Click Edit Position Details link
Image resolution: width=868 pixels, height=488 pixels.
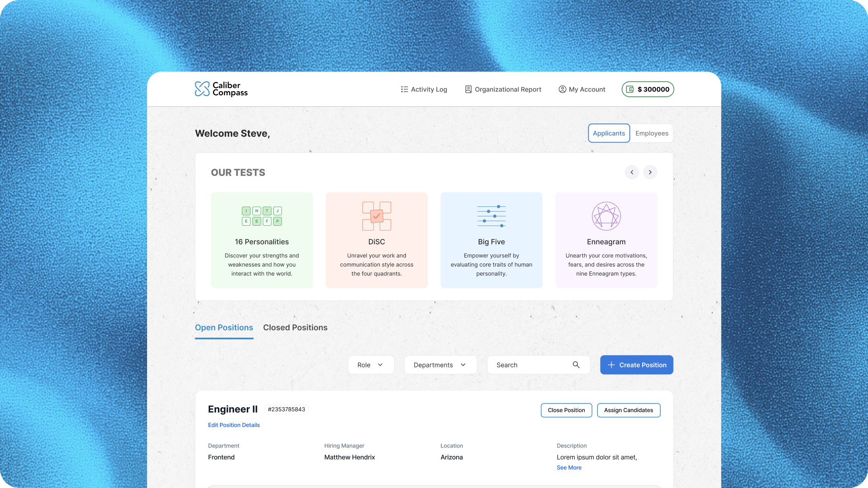coord(233,425)
